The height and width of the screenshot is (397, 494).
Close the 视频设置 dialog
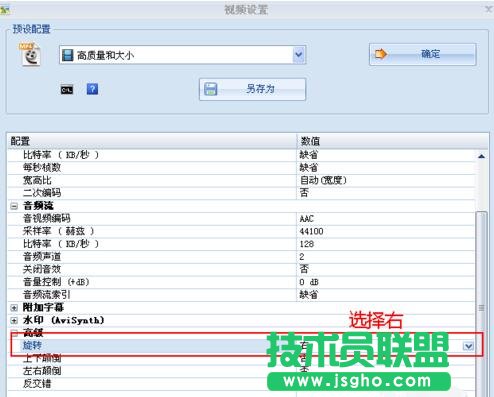(x=489, y=9)
